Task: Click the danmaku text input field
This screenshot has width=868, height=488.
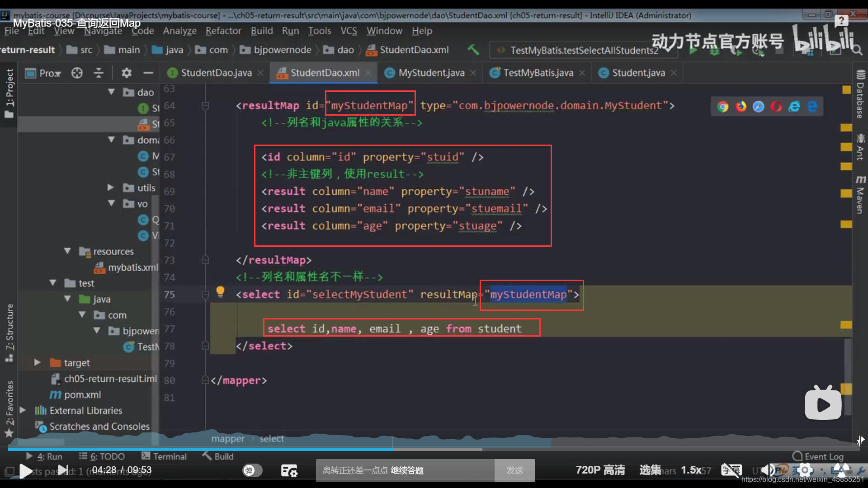Action: click(x=405, y=470)
